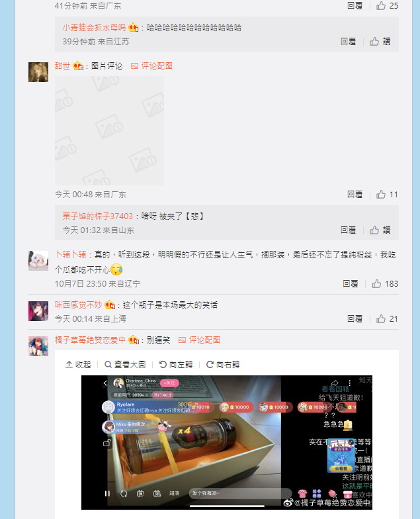This screenshot has height=519, width=420.
Task: Rotate the image left with 向左转
Action: (x=176, y=364)
